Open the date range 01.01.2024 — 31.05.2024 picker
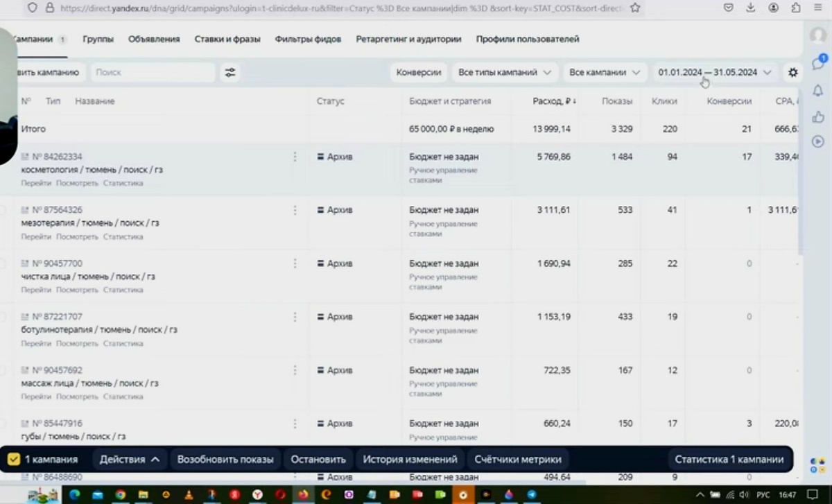 coord(715,72)
